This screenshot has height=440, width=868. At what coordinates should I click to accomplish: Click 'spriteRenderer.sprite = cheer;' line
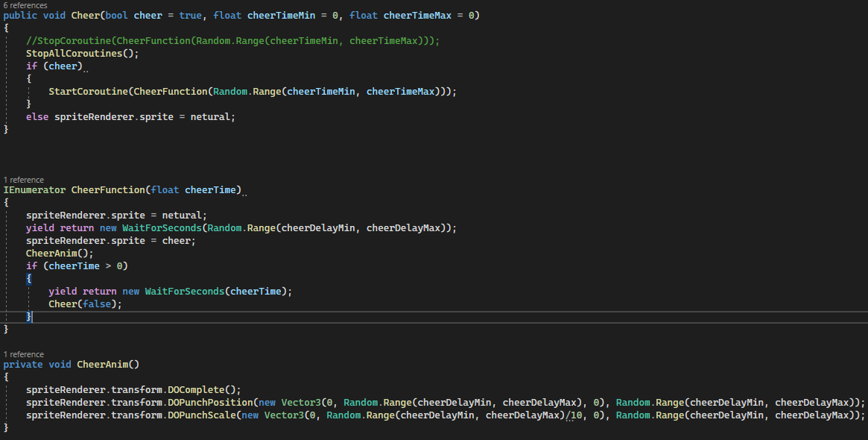(x=111, y=240)
